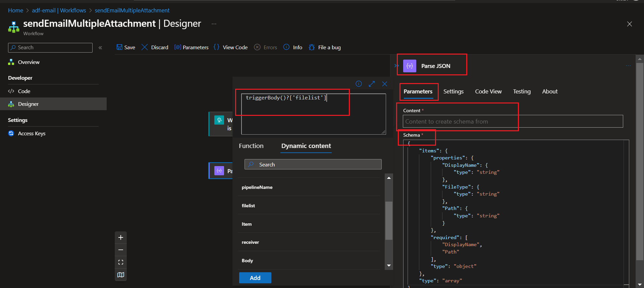Zoom in on the designer canvas
This screenshot has height=288, width=644.
pyautogui.click(x=121, y=237)
